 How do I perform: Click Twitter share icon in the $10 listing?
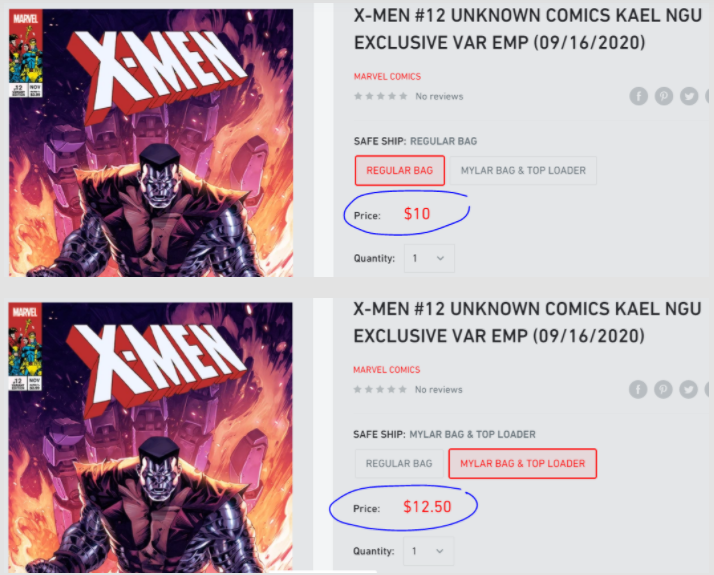689,96
